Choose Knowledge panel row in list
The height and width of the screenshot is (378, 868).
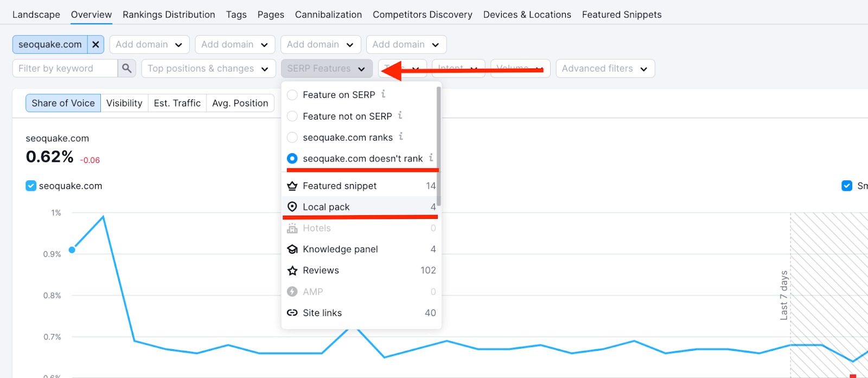(361, 249)
